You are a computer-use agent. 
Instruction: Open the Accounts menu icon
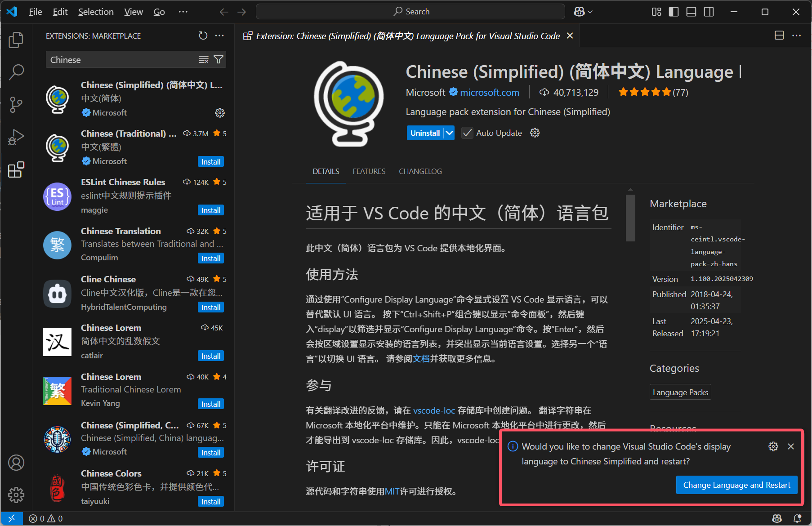coord(16,463)
